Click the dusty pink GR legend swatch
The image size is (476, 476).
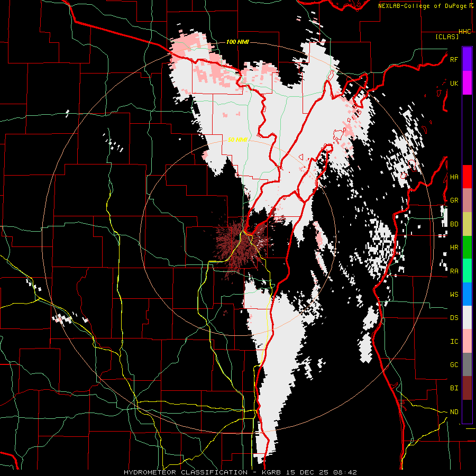tap(467, 200)
